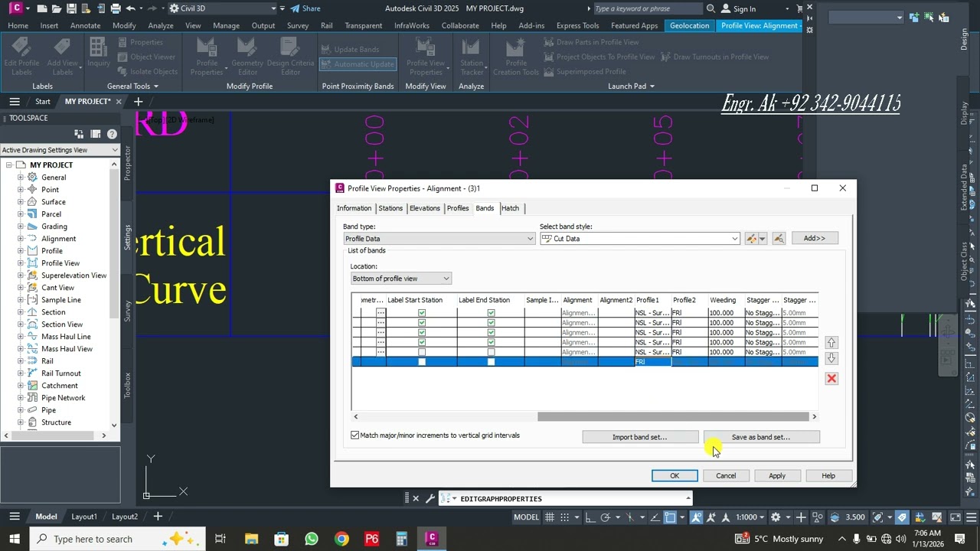
Task: Check Label Start Station in highlighted row
Action: (422, 362)
